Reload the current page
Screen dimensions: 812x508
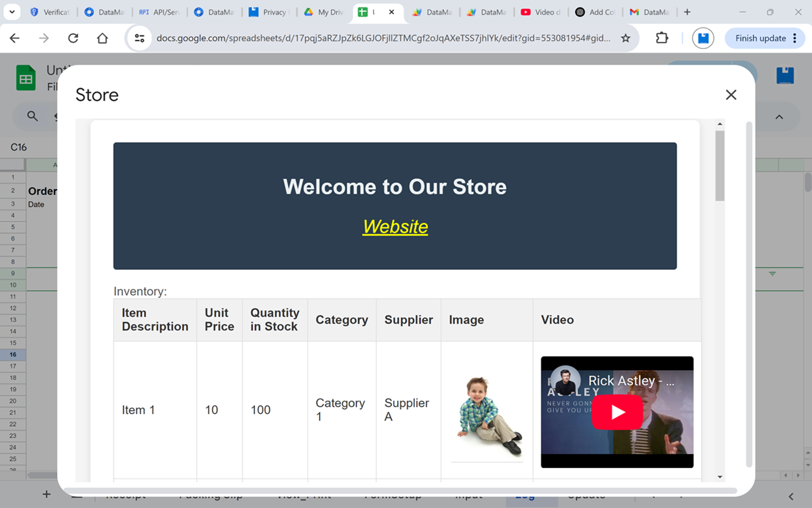coord(73,38)
